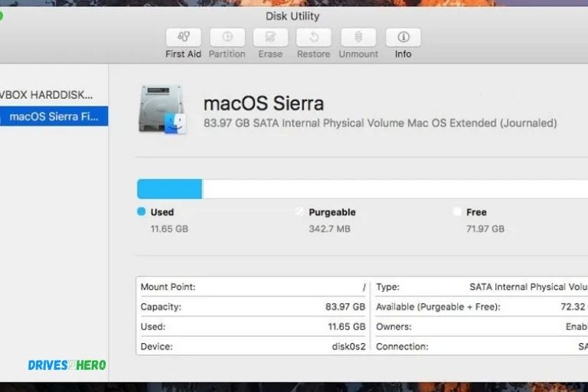Run First Aid on the volume

point(184,38)
